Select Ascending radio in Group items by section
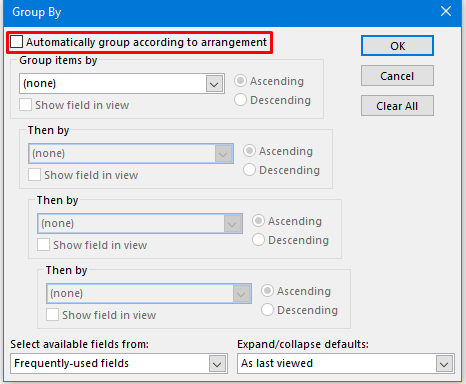The image size is (466, 384). [x=240, y=81]
